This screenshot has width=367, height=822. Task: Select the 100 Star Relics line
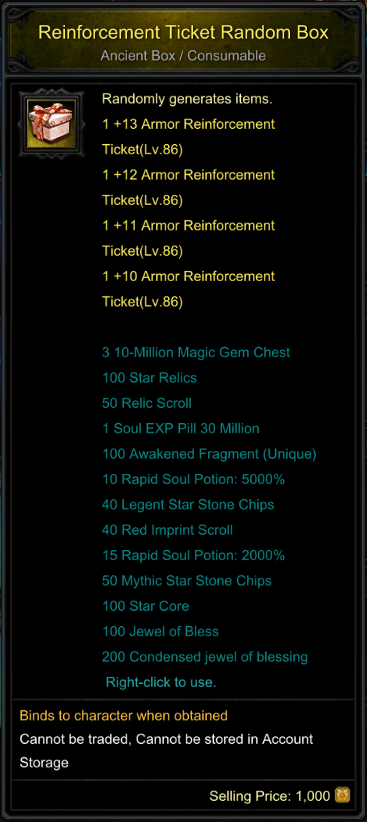tap(149, 377)
